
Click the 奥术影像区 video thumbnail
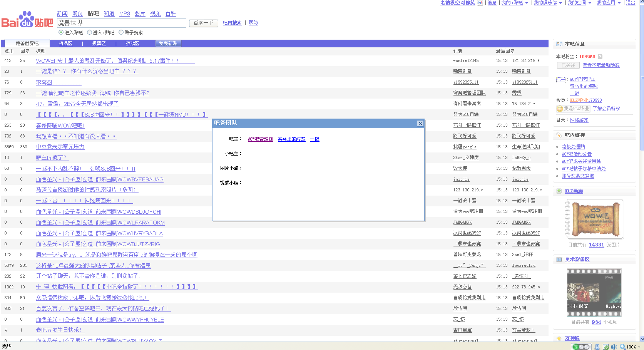point(594,293)
